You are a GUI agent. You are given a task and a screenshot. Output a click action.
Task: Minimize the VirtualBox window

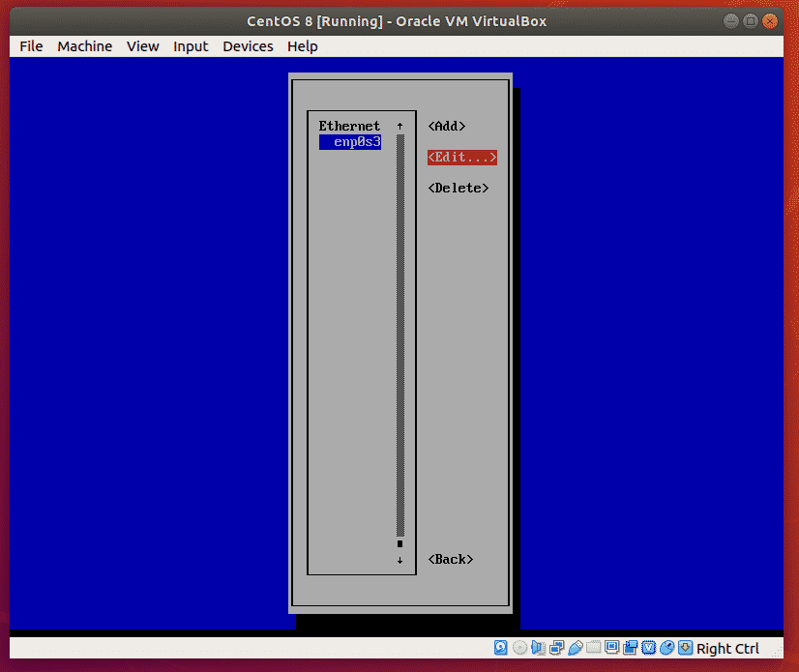(x=730, y=21)
